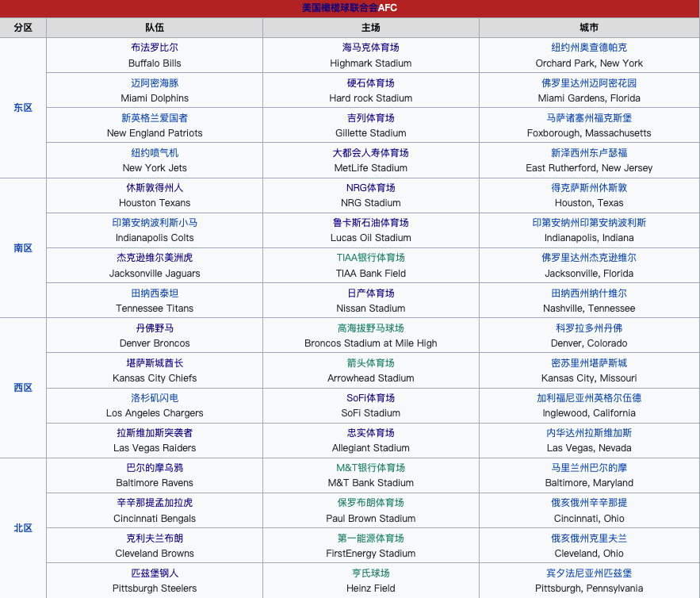700x598 pixels.
Task: Open the 硬石体育场 stadium link
Action: (x=370, y=83)
